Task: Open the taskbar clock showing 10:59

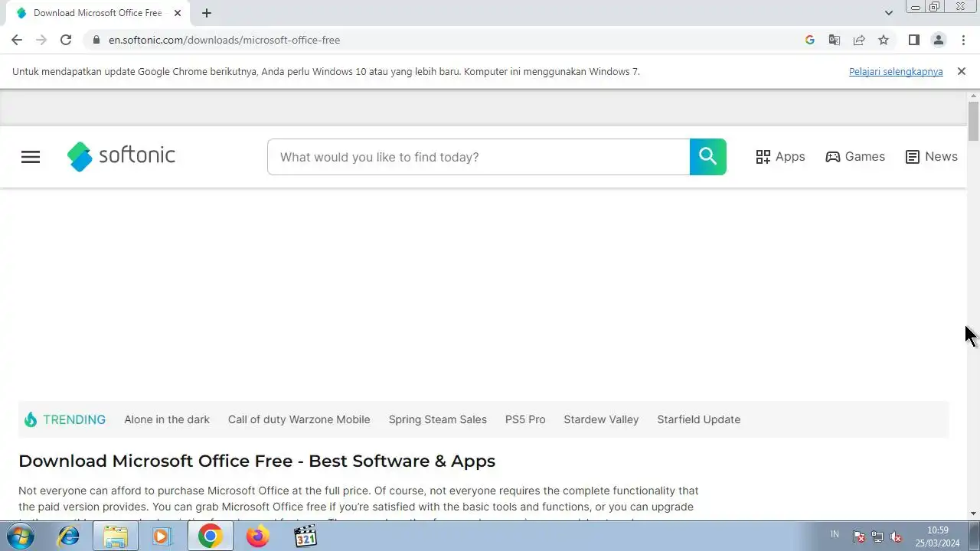Action: click(938, 536)
